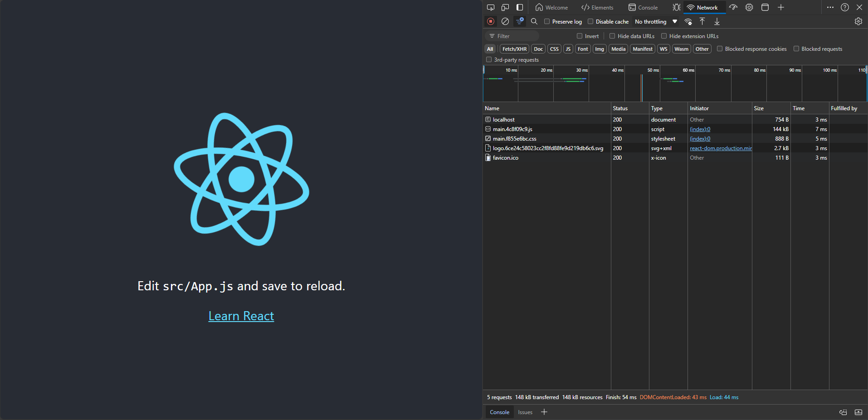Open the Application tool icon

pyautogui.click(x=765, y=7)
